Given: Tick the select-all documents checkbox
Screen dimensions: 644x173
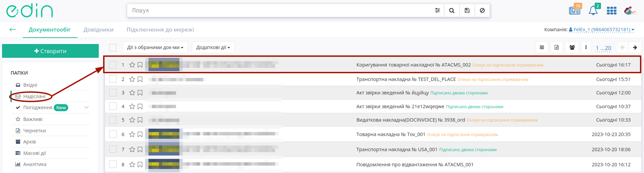Looking at the screenshot, I should coord(113,48).
